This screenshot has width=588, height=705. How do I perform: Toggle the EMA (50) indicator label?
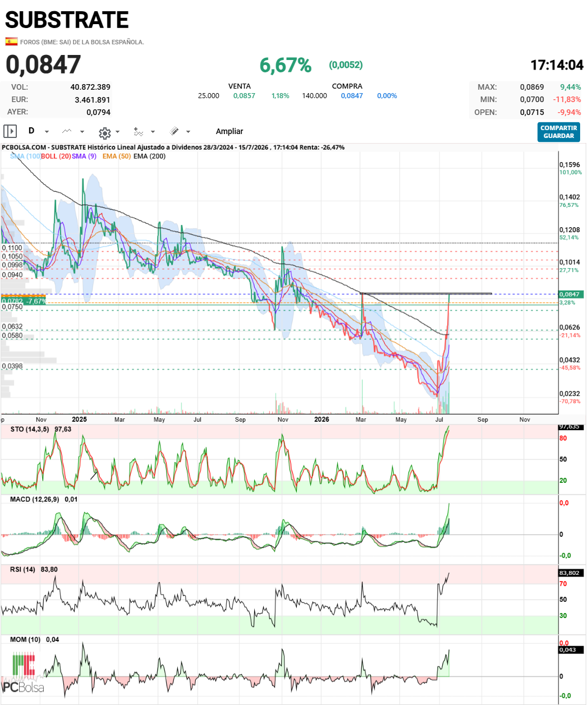[x=117, y=156]
